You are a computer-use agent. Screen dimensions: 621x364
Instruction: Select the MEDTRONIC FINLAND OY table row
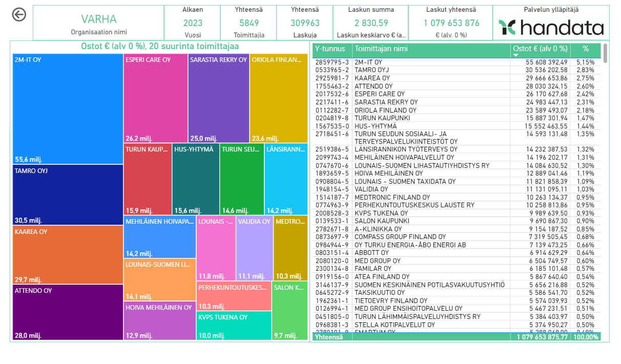click(457, 197)
